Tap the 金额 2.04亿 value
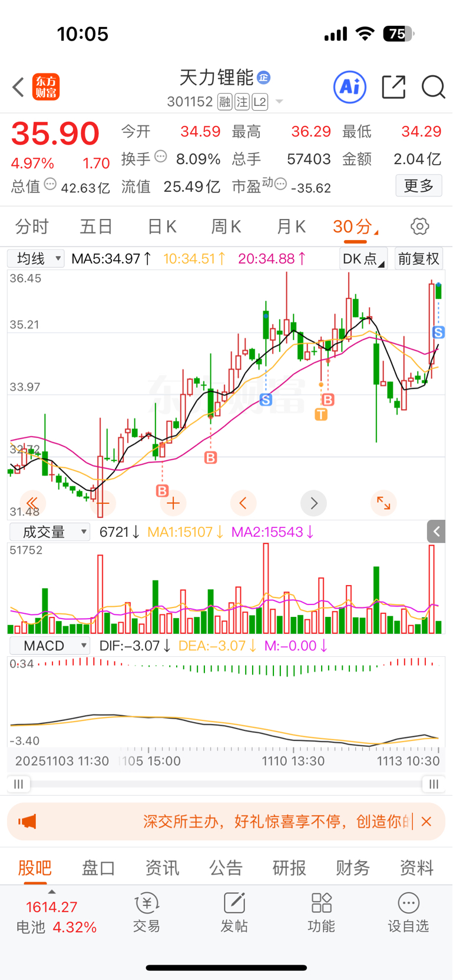This screenshot has width=453, height=980. click(418, 159)
